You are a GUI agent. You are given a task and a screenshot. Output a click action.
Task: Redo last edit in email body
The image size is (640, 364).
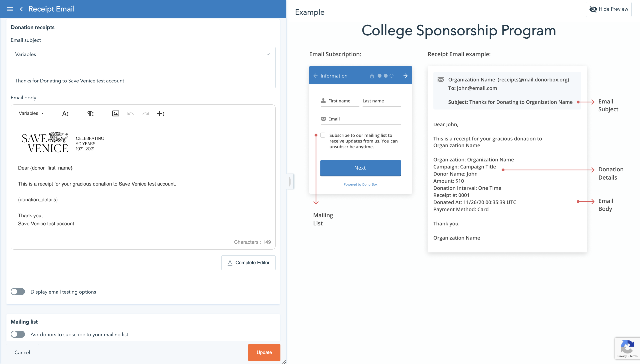pyautogui.click(x=146, y=114)
